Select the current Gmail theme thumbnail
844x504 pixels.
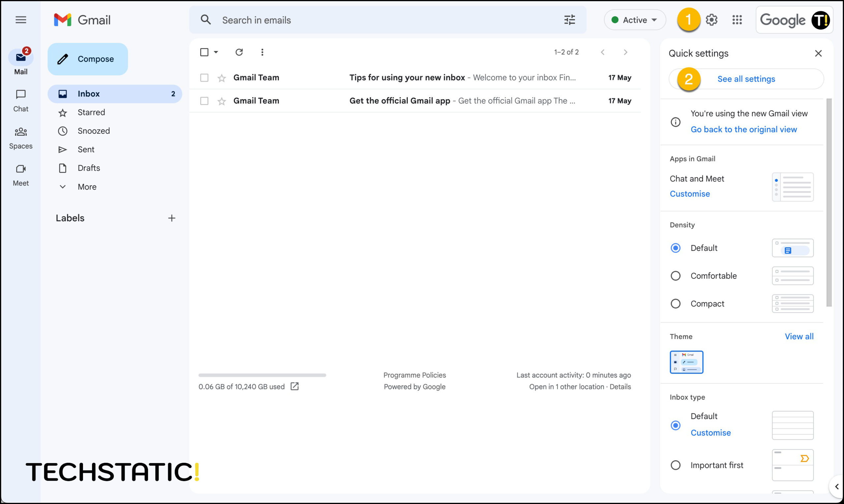click(x=686, y=362)
